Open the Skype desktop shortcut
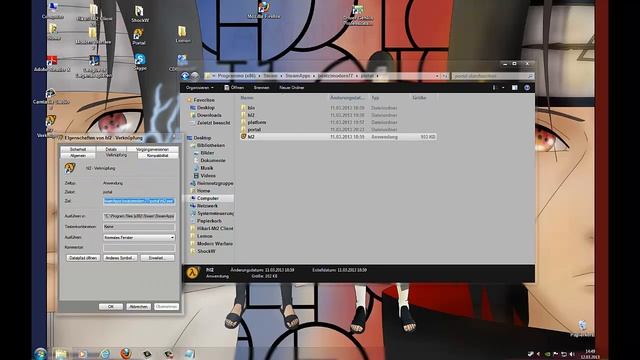 [140, 62]
